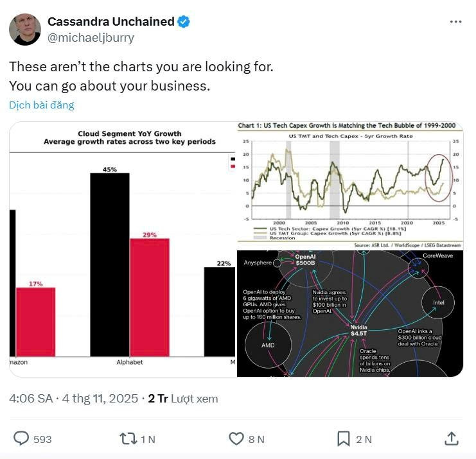This screenshot has height=459, width=476.
Task: Click the share upload icon
Action: click(452, 438)
